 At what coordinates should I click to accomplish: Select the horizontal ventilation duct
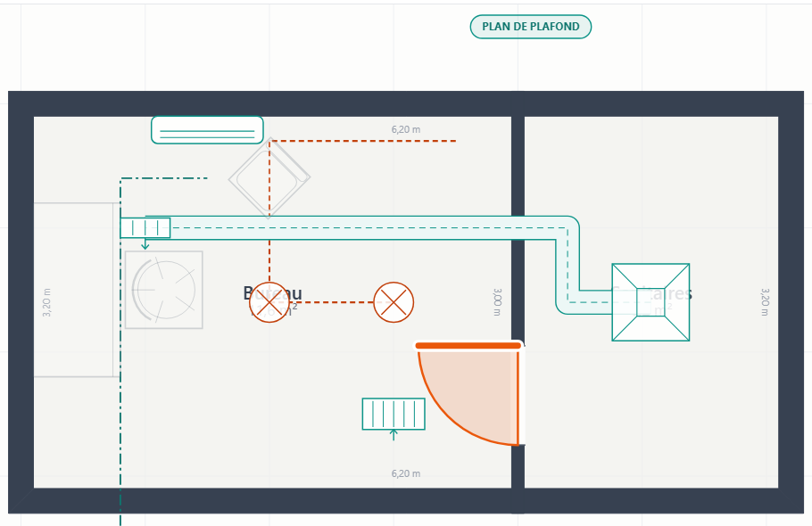357,228
